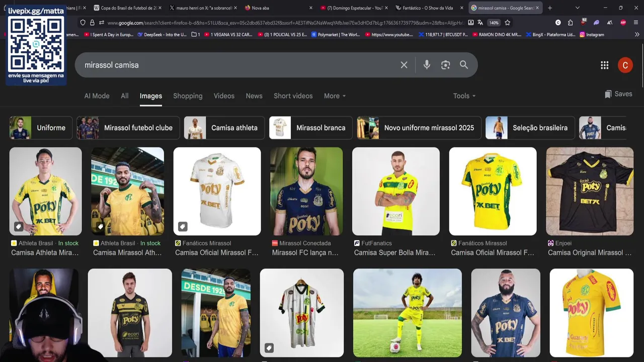Switch to the AI Mode tab
644x362 pixels.
[97, 96]
